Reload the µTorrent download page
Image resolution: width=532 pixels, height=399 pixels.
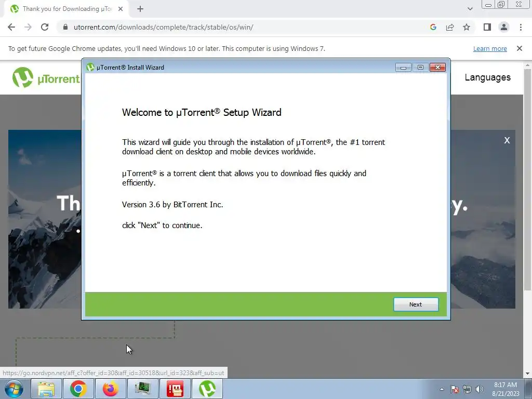45,27
